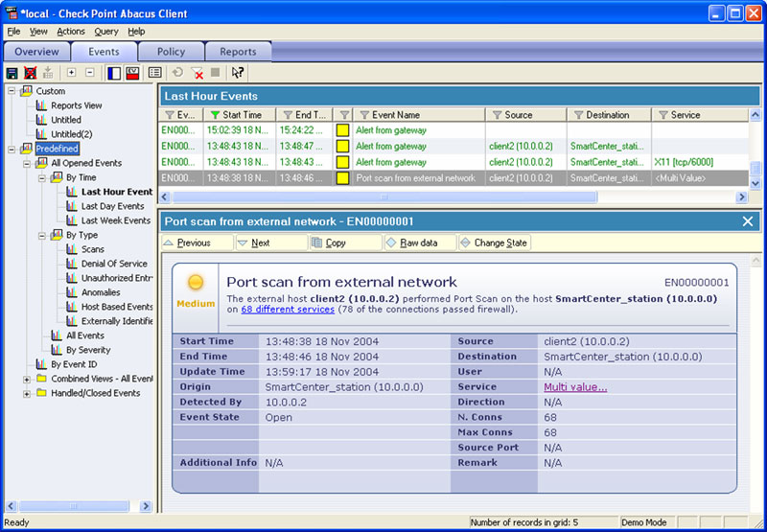767x532 pixels.
Task: Open the Actions menu
Action: (x=71, y=32)
